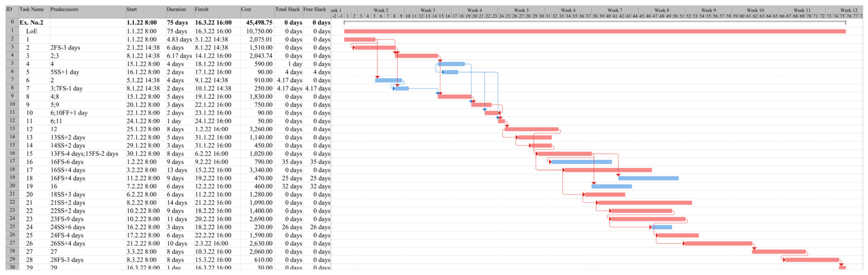Click the 'LoE' task name cell

point(32,31)
